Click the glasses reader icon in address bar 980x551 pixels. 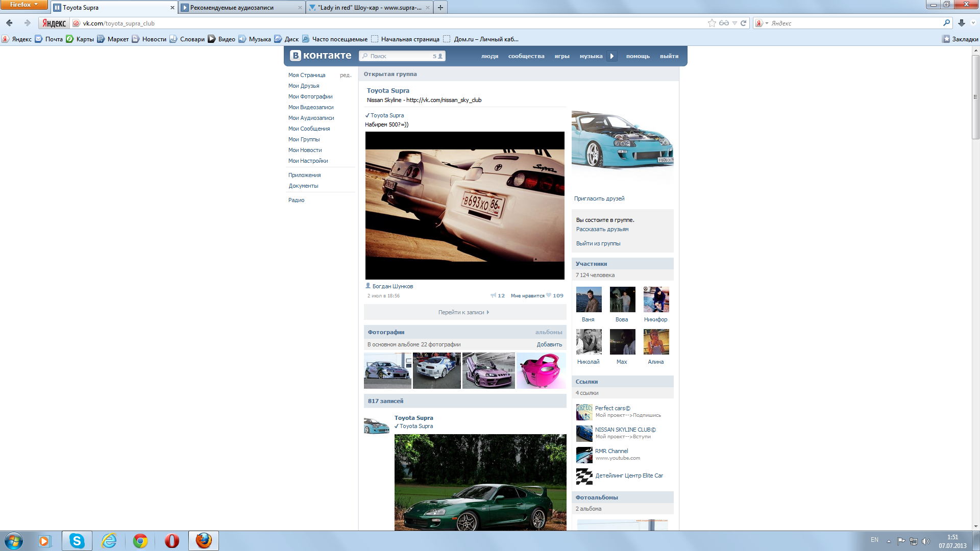pos(724,23)
